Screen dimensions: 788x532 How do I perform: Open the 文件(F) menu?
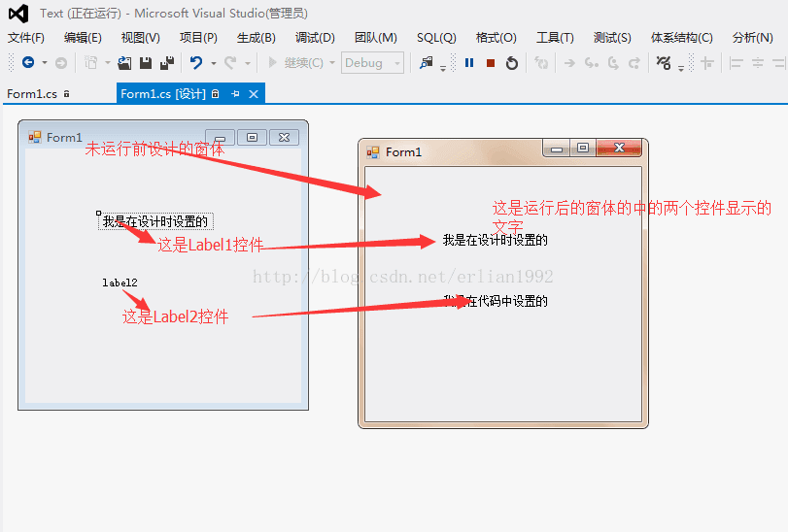(26, 38)
